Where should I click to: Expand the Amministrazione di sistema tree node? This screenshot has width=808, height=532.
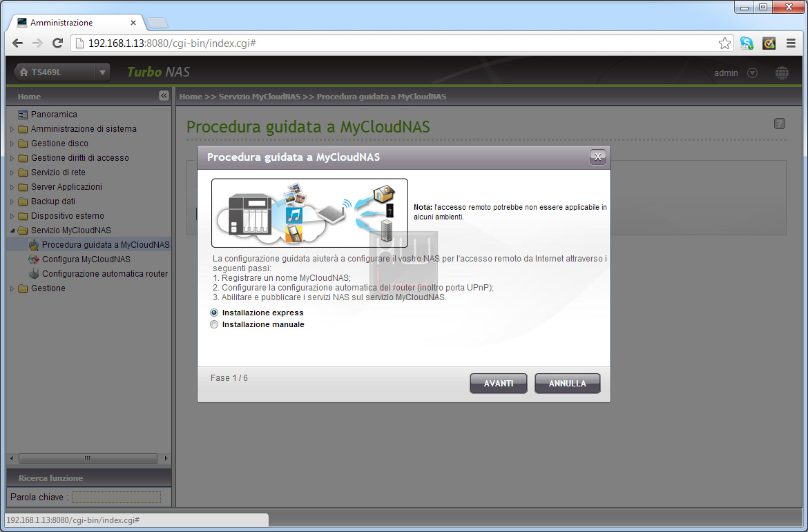pos(12,129)
